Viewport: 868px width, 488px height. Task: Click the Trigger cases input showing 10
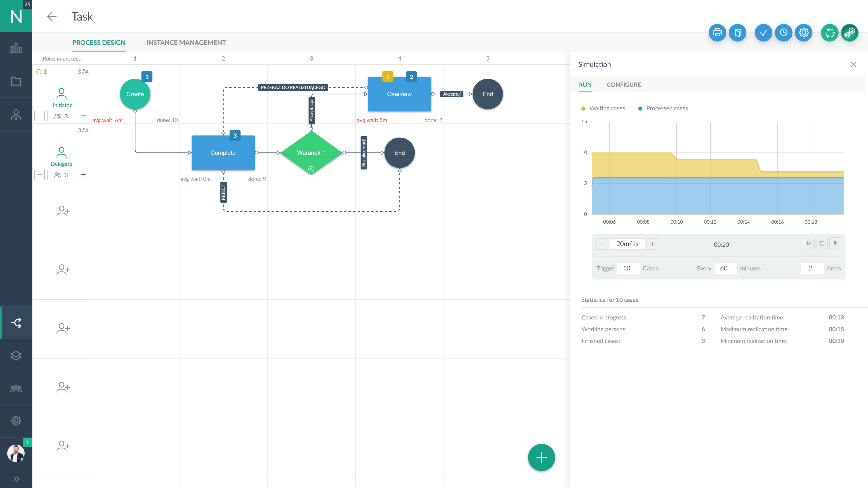628,268
